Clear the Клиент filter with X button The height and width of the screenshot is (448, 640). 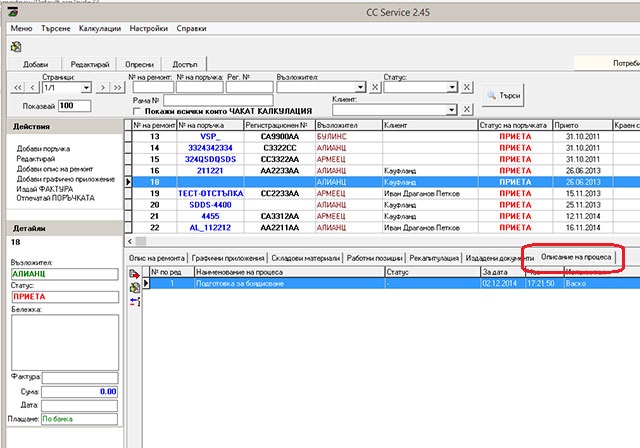[x=467, y=109]
